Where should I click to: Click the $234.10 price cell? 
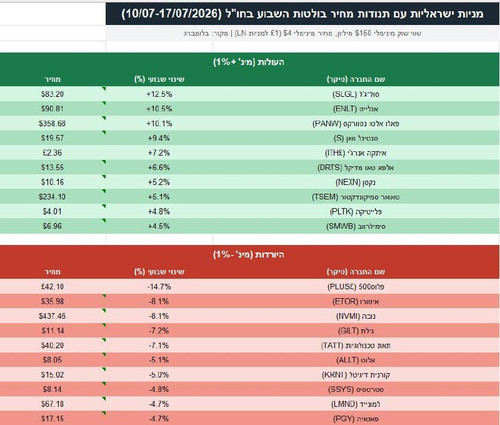coord(53,197)
